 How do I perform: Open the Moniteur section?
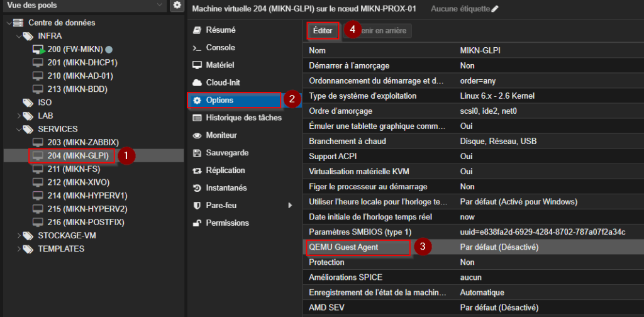point(245,135)
